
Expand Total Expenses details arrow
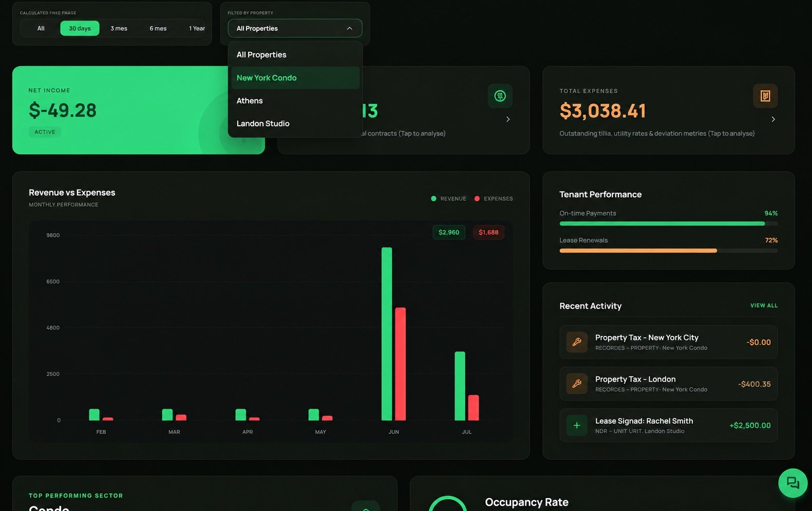click(x=773, y=119)
